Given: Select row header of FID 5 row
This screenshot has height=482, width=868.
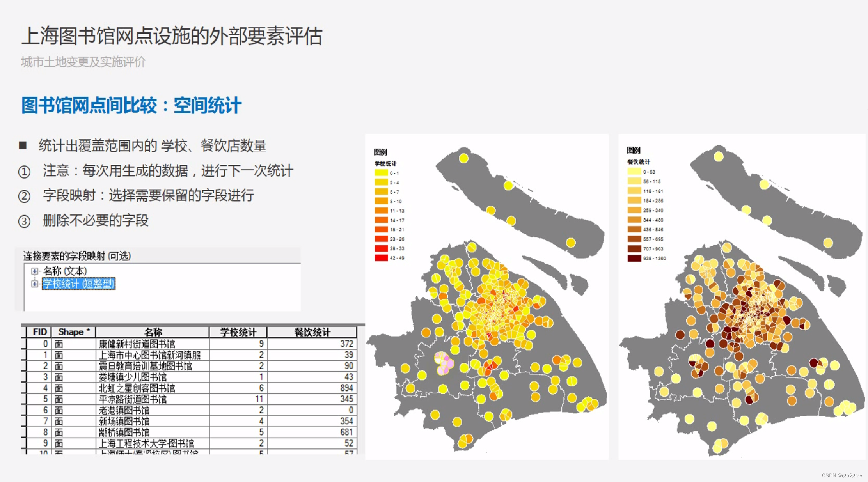Looking at the screenshot, I should click(23, 399).
